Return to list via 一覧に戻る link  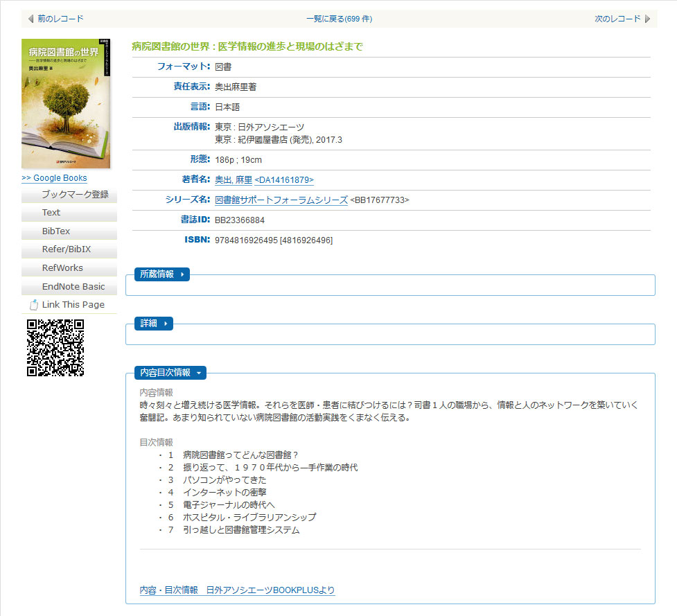click(x=338, y=19)
